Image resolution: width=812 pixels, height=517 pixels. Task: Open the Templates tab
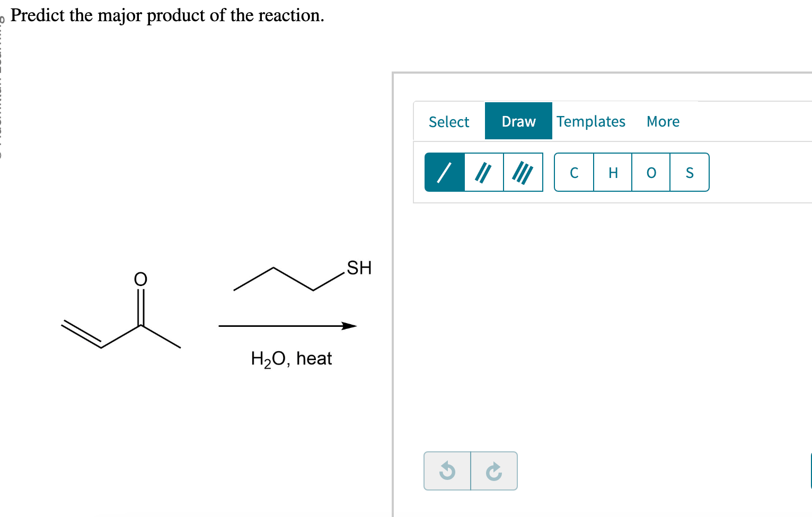pos(591,121)
